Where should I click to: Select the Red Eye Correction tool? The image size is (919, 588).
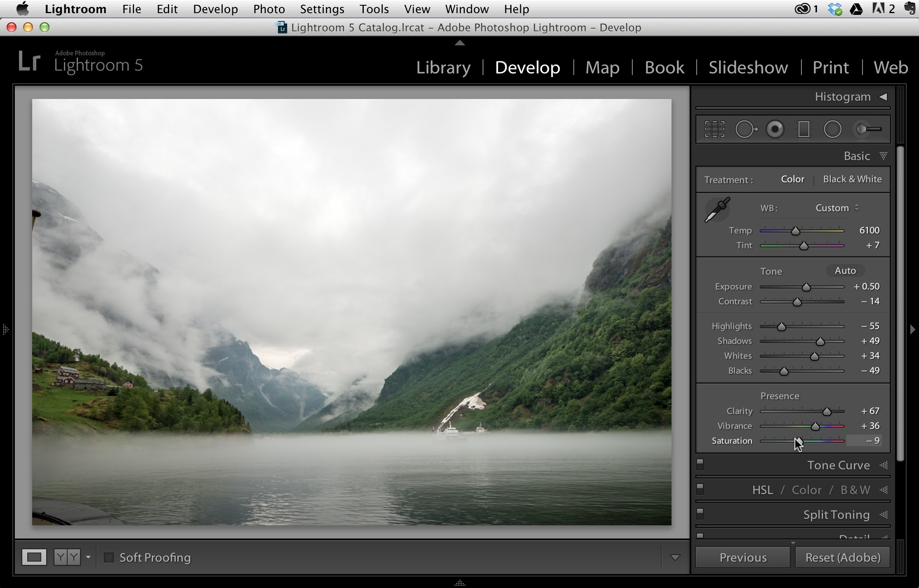[775, 129]
